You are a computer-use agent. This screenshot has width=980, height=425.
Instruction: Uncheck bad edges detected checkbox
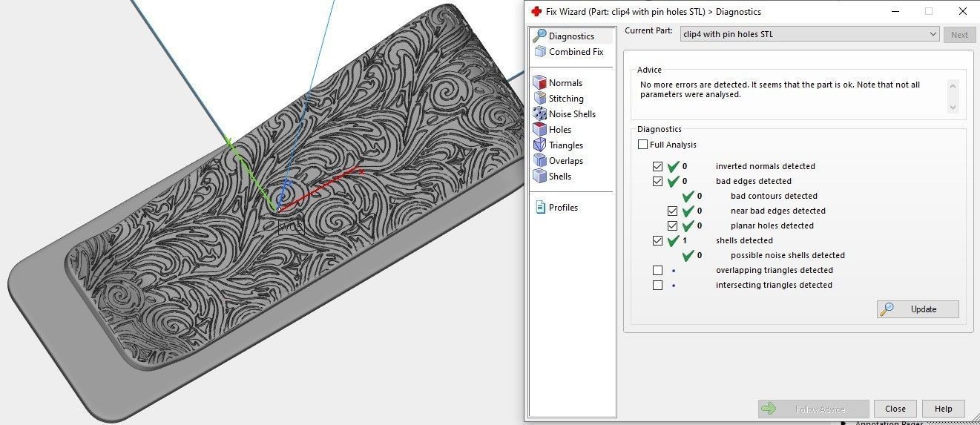coord(657,181)
